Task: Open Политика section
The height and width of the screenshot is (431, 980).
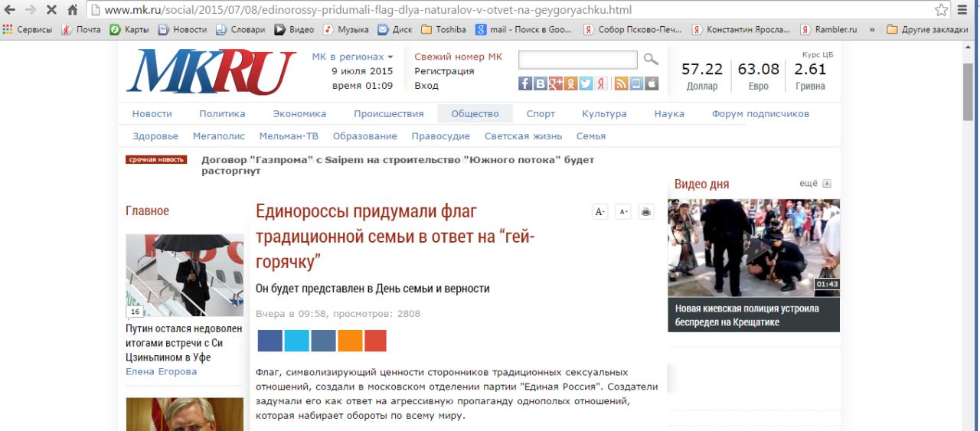Action: coord(222,113)
